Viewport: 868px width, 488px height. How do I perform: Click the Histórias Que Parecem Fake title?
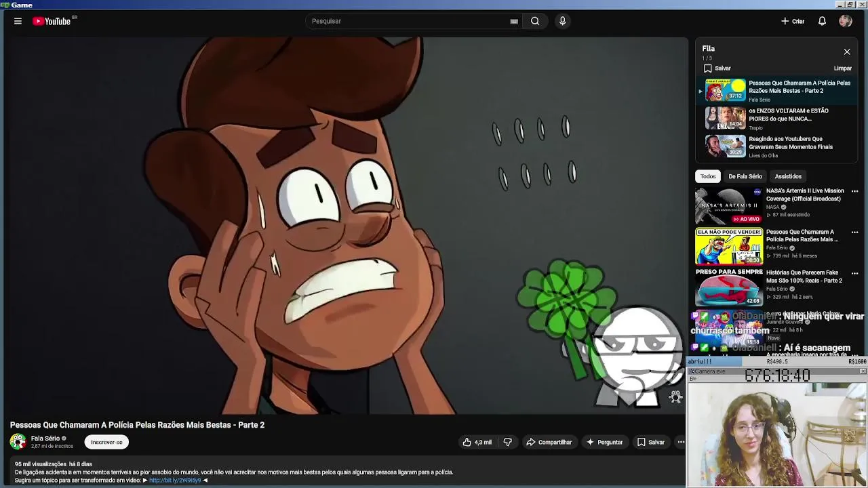804,277
